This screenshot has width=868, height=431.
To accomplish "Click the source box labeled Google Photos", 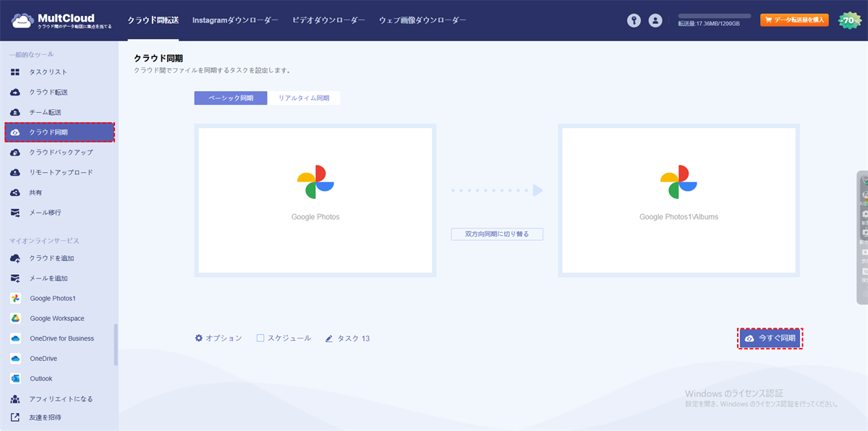I will (x=315, y=201).
